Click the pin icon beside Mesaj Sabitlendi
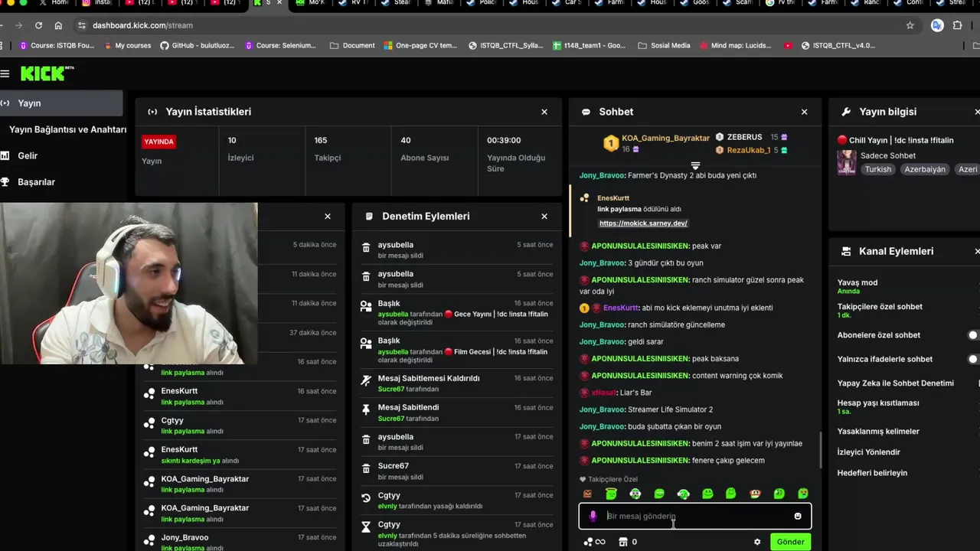Viewport: 980px width, 551px height. click(x=366, y=412)
